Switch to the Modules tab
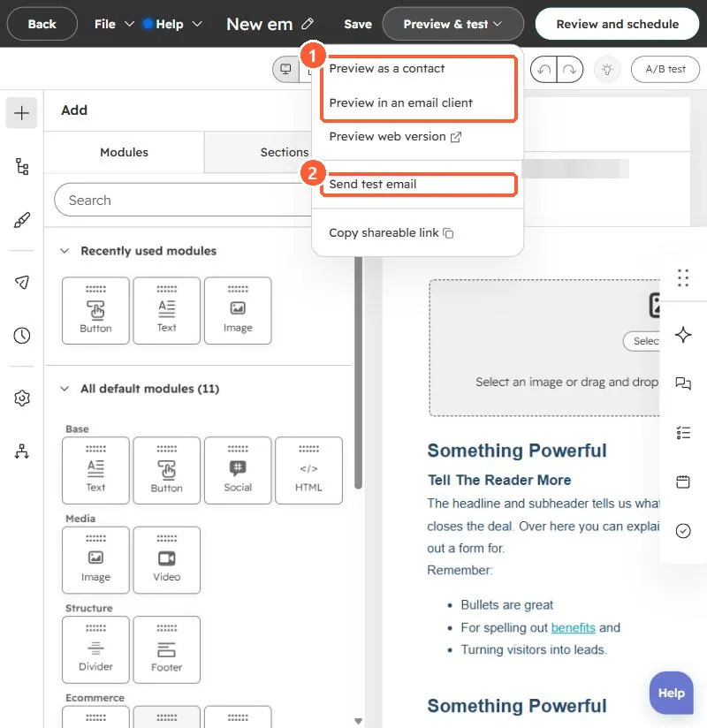This screenshot has width=707, height=728. pyautogui.click(x=124, y=152)
